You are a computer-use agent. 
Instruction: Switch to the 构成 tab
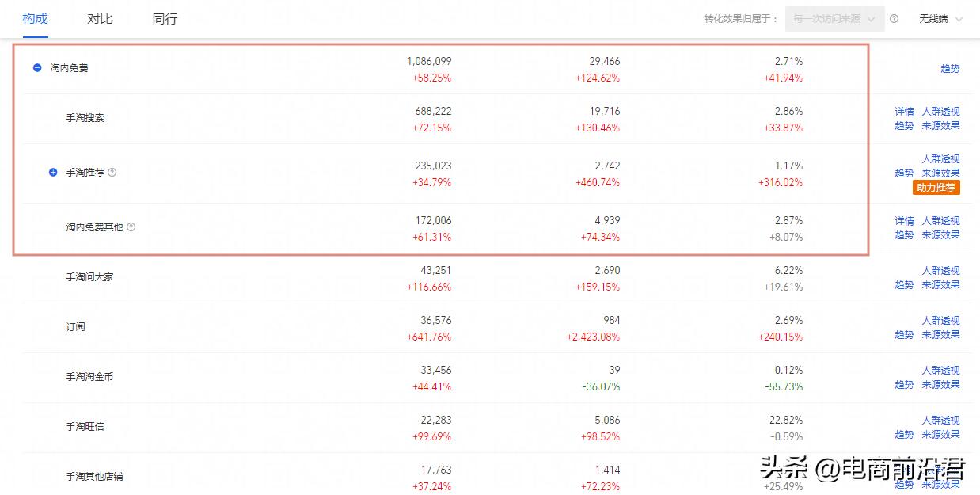36,19
